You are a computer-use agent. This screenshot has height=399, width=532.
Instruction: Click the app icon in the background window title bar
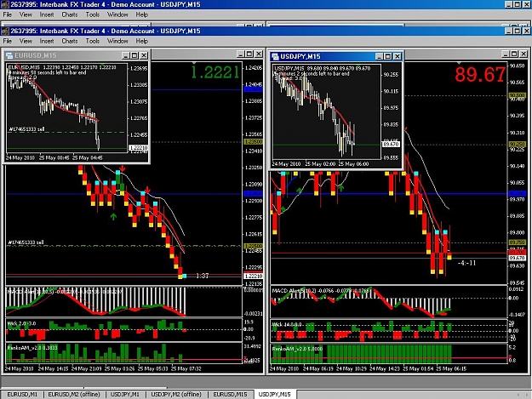pyautogui.click(x=5, y=5)
